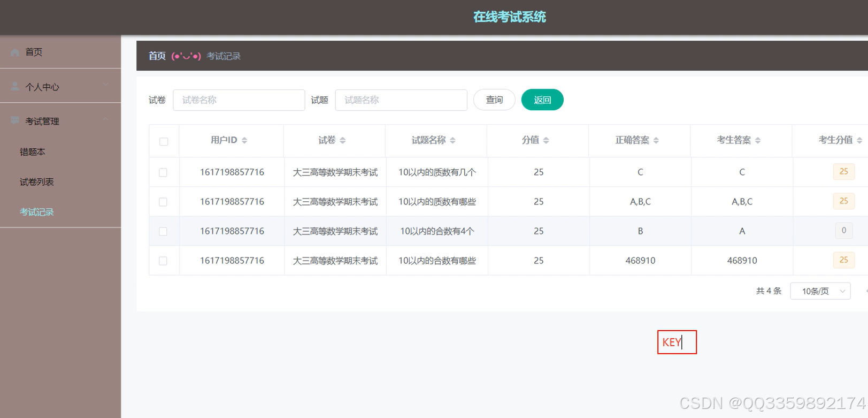
Task: Click 考生分值 25 tag in 质数有几个 row
Action: [844, 172]
